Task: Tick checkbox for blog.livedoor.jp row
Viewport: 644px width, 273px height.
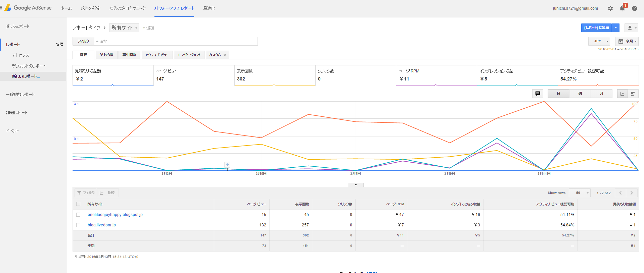Action: pyautogui.click(x=78, y=225)
